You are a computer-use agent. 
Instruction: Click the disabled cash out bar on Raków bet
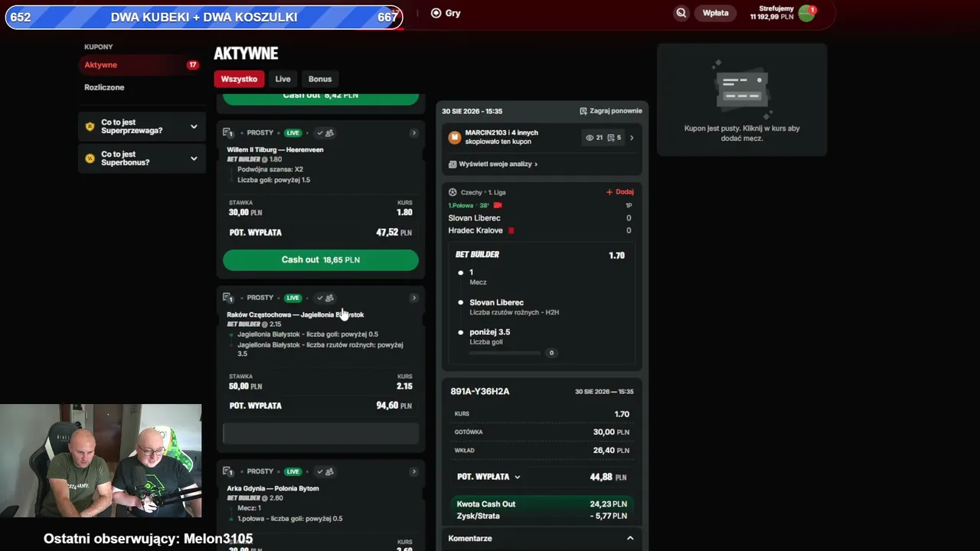(321, 433)
